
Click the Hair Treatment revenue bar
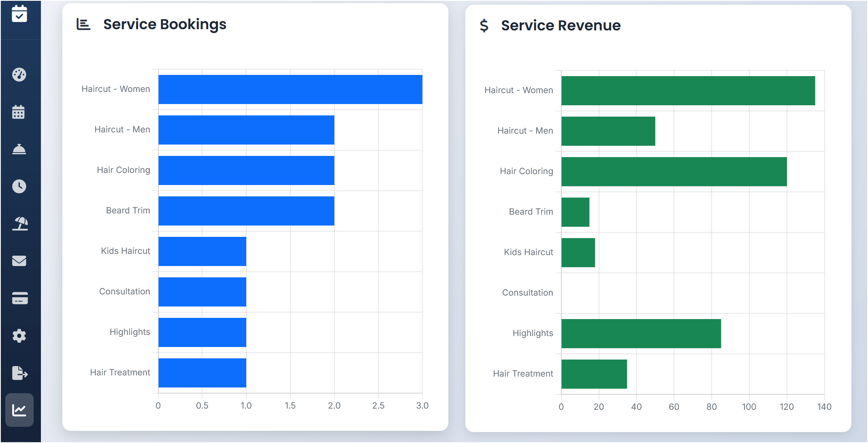pyautogui.click(x=594, y=374)
